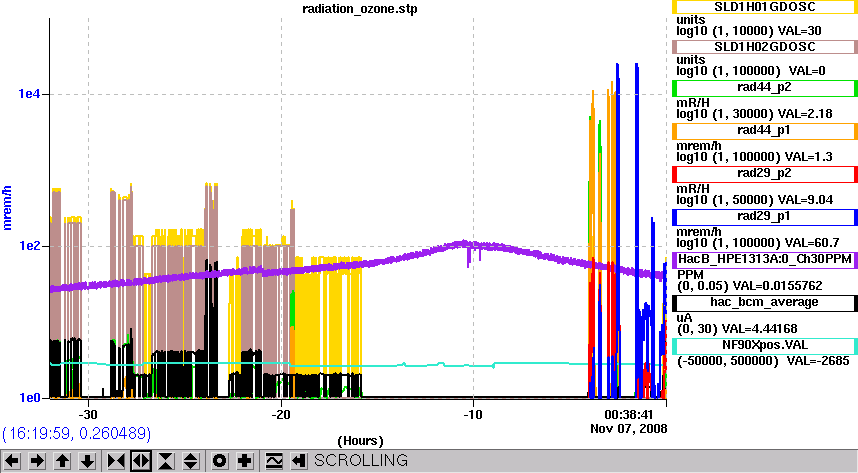Viewport: 858px width, 473px height.
Task: Pan the plot up with the up arrow
Action: point(62,461)
